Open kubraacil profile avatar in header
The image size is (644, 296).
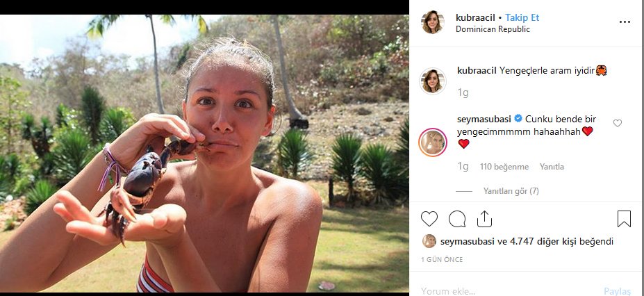point(432,22)
